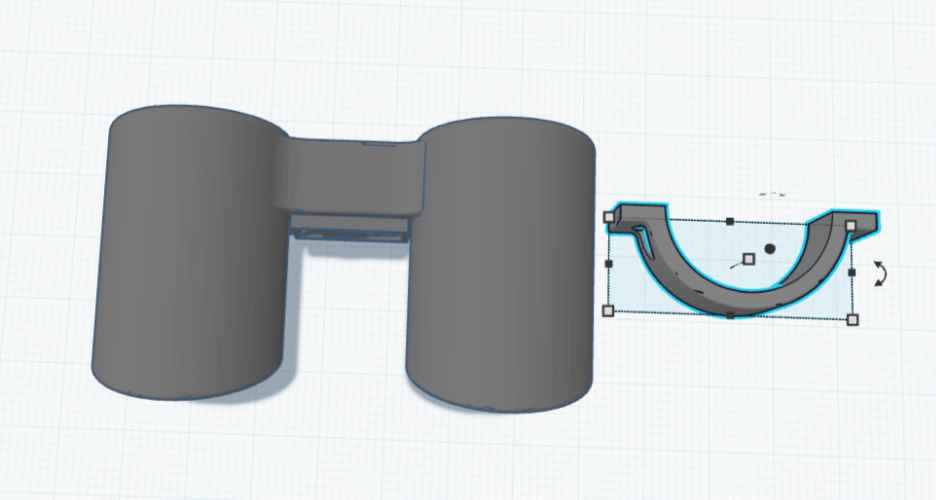Click the black right-edge midpoint handle
Viewport: 936px width, 500px height.
coord(852,271)
